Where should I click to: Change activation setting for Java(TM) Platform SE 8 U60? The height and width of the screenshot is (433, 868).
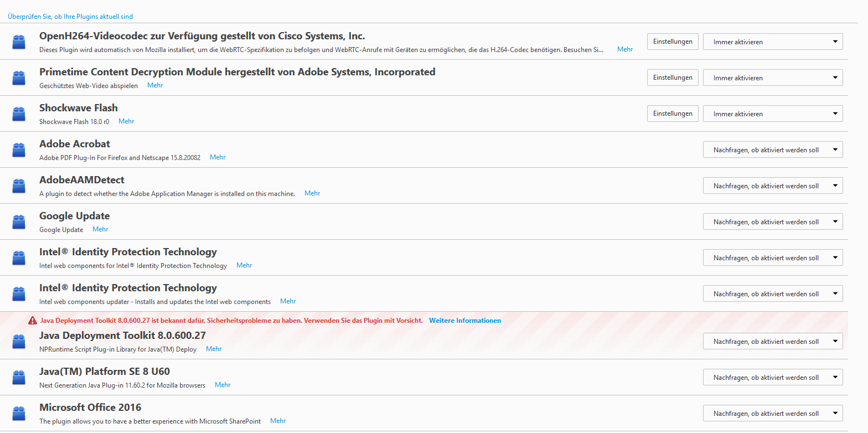click(x=772, y=378)
